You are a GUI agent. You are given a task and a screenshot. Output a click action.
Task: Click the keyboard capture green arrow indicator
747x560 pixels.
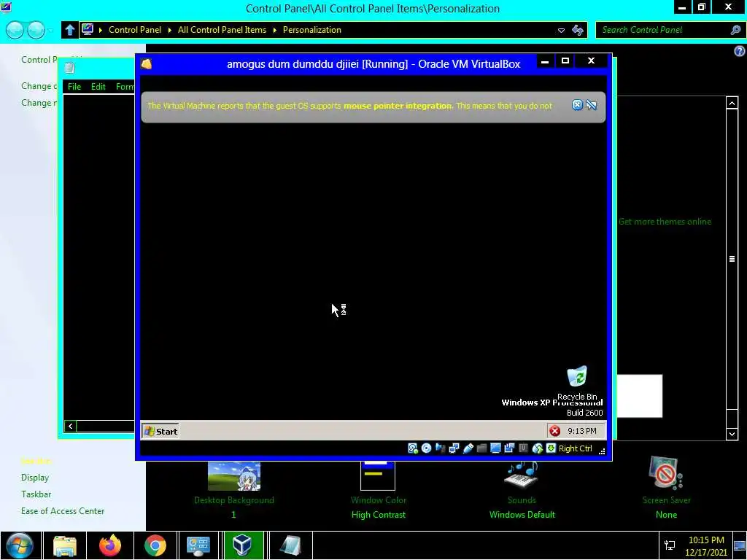pos(551,448)
